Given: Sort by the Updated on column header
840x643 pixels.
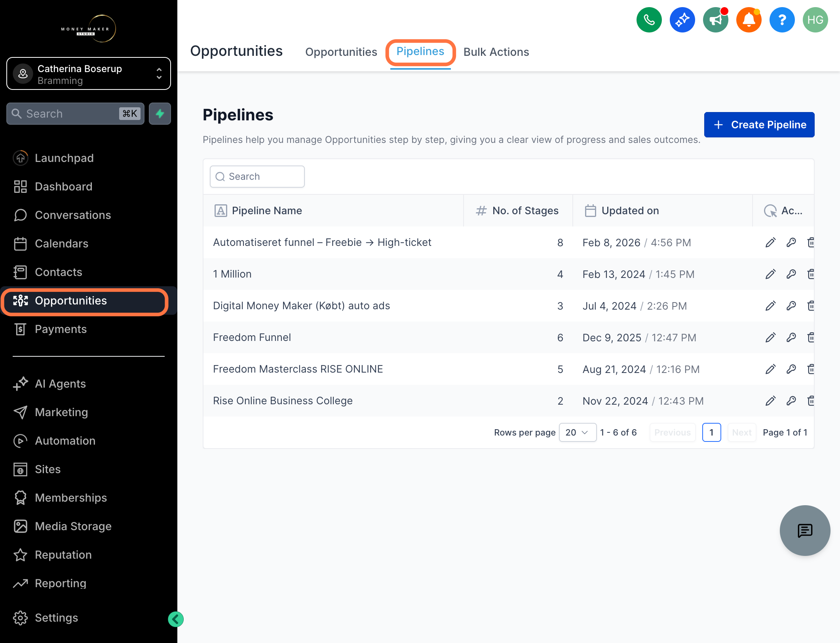Looking at the screenshot, I should pos(662,211).
